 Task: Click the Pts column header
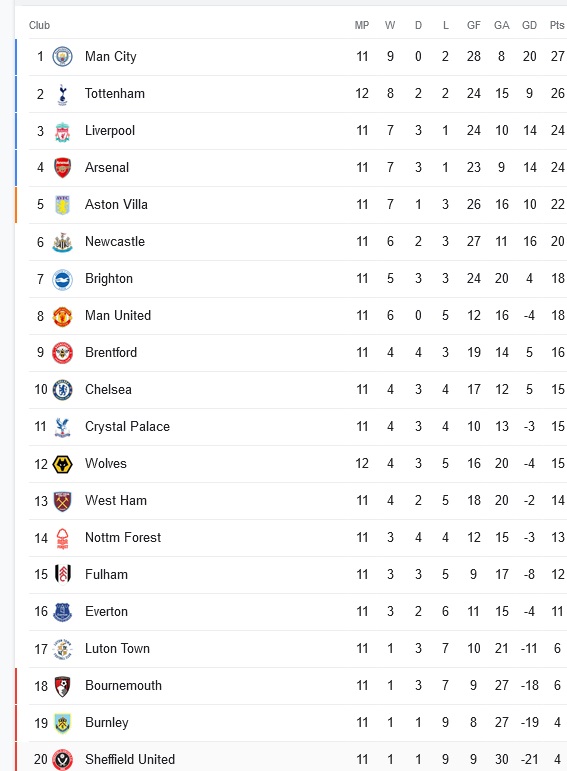click(557, 25)
